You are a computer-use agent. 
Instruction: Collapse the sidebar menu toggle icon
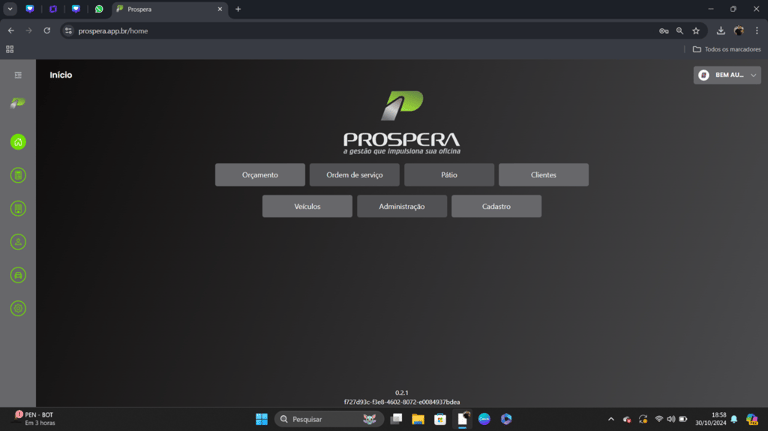pos(18,75)
